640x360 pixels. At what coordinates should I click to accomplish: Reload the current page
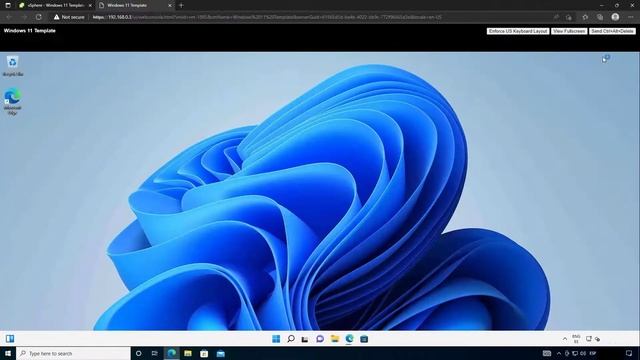click(38, 17)
